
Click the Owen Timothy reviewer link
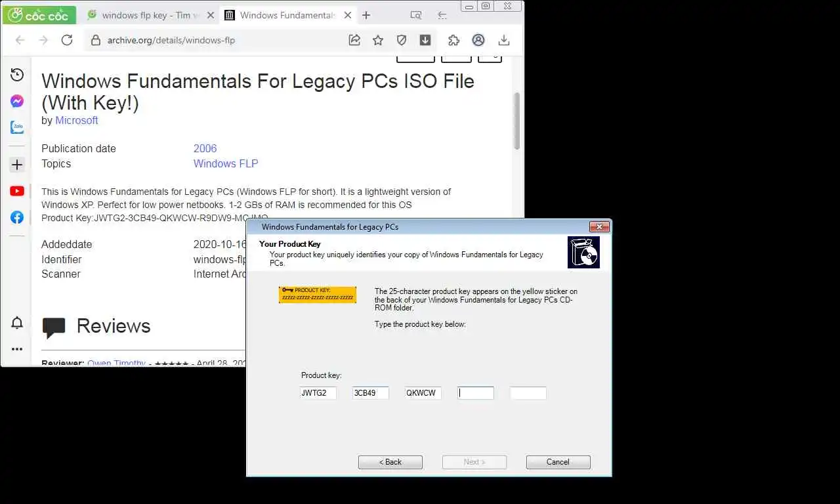click(x=116, y=363)
